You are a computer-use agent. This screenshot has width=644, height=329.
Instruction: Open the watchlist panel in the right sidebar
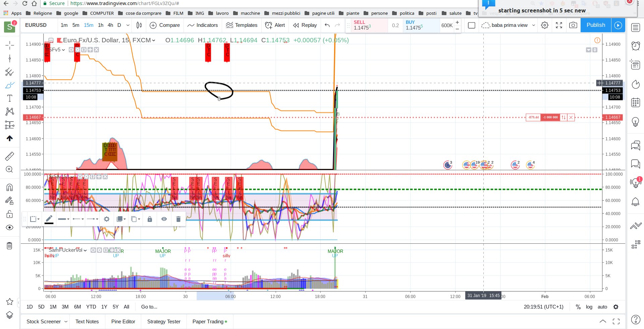[x=636, y=28]
